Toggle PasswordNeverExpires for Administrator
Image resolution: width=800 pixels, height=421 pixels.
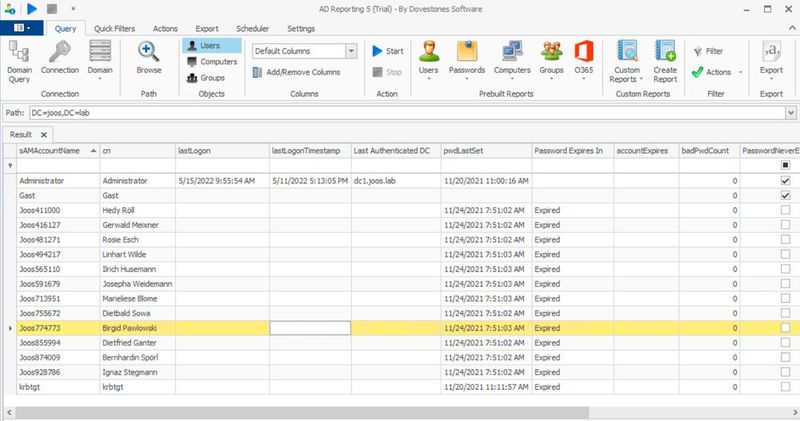(x=785, y=181)
